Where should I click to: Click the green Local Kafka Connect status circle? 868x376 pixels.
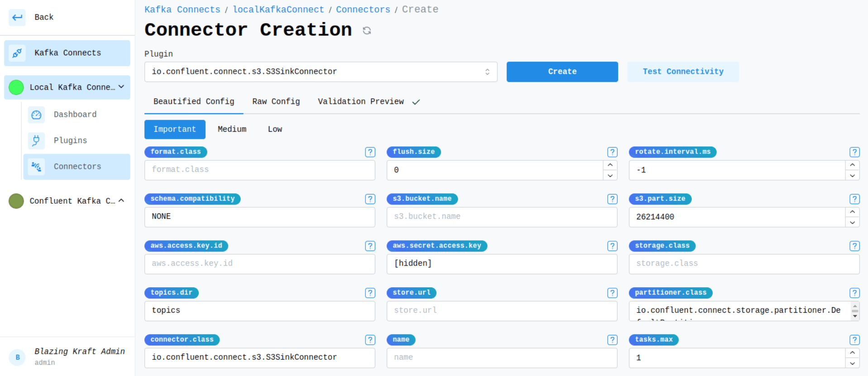tap(16, 87)
